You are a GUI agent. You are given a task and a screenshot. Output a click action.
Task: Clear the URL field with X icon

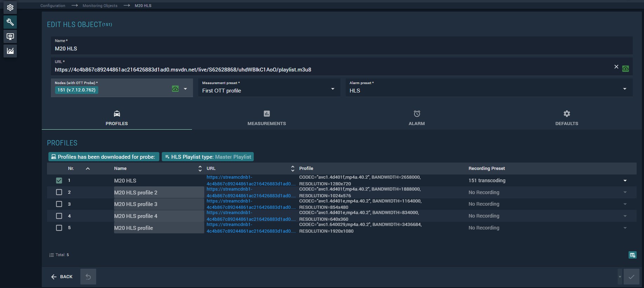pos(616,67)
